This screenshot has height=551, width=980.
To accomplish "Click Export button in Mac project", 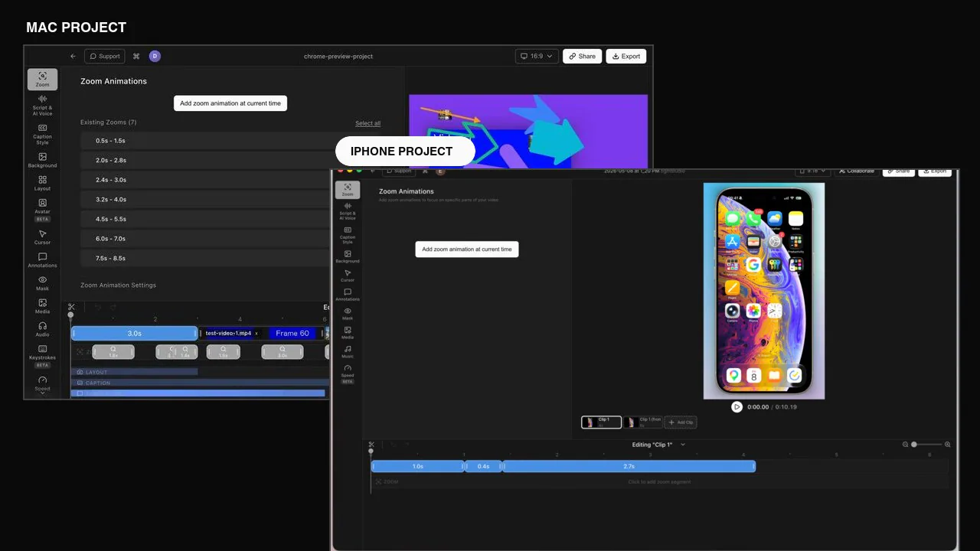I will pos(626,56).
